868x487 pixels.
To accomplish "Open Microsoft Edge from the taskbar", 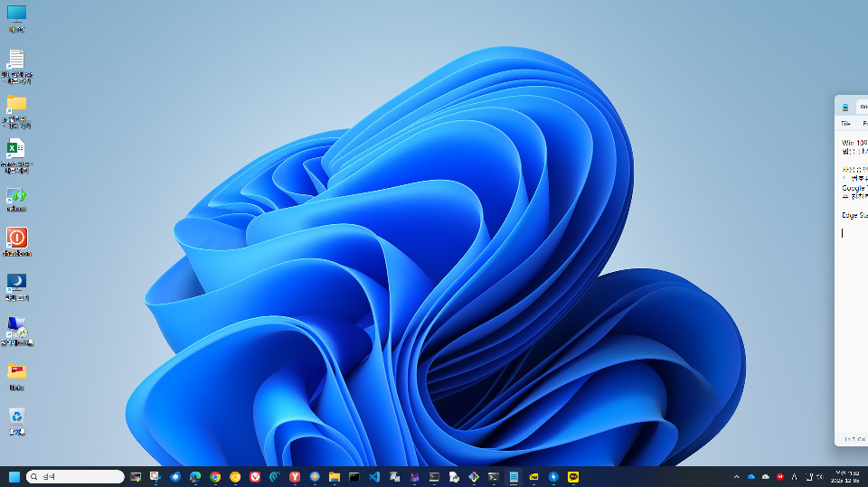I will click(x=195, y=476).
